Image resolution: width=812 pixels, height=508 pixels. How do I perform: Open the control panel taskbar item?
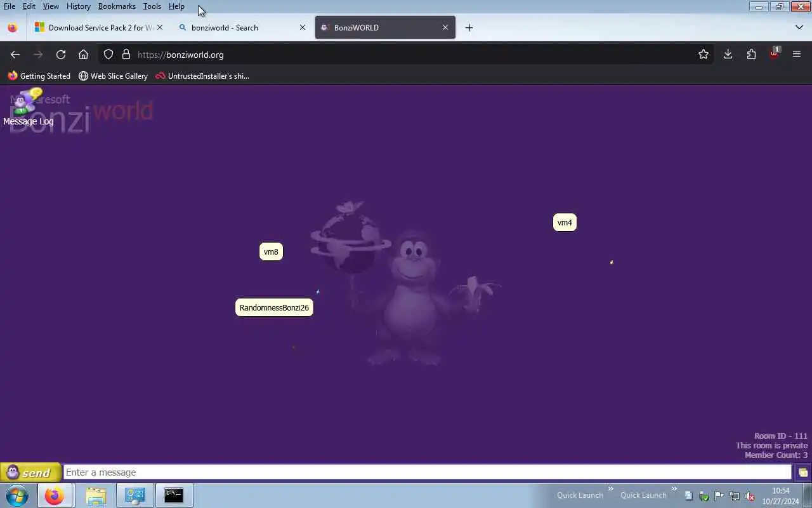[x=134, y=495]
